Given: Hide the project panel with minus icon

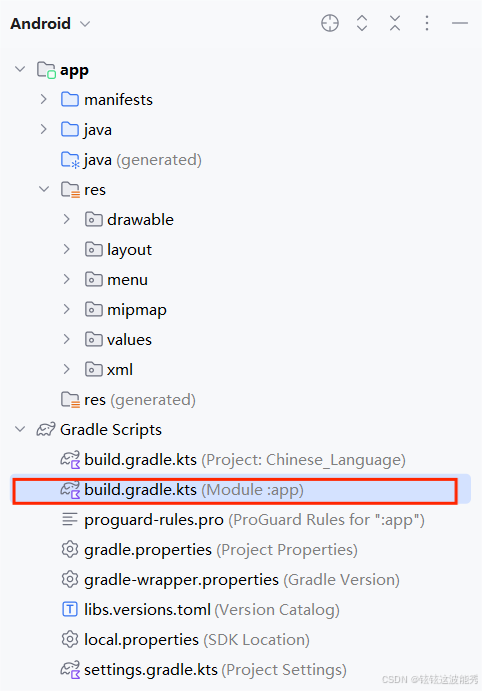Looking at the screenshot, I should (x=460, y=23).
